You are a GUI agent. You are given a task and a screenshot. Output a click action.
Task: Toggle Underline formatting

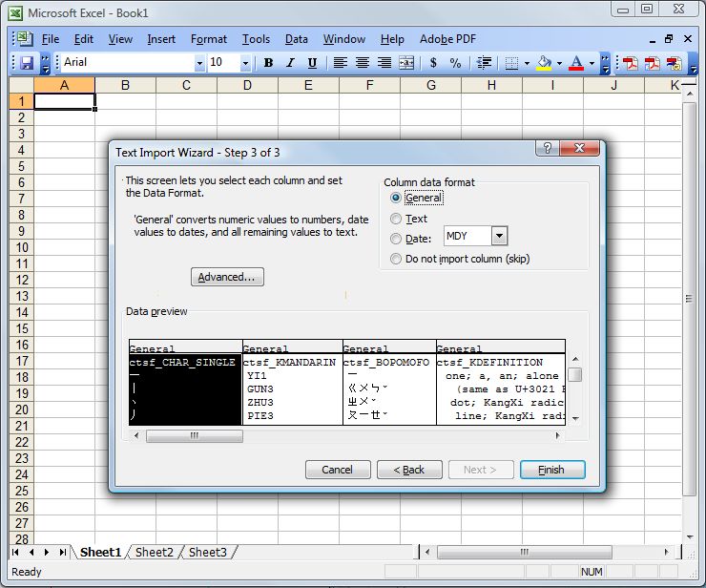point(312,63)
